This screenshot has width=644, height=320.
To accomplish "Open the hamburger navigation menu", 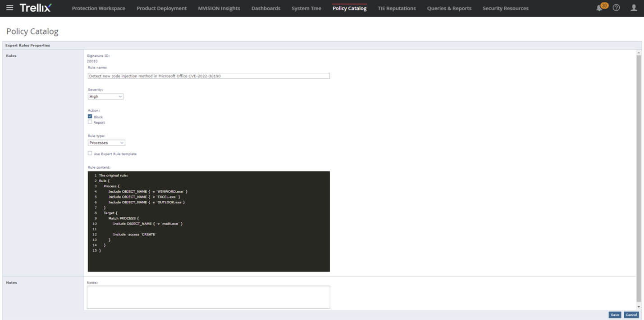I will point(9,8).
